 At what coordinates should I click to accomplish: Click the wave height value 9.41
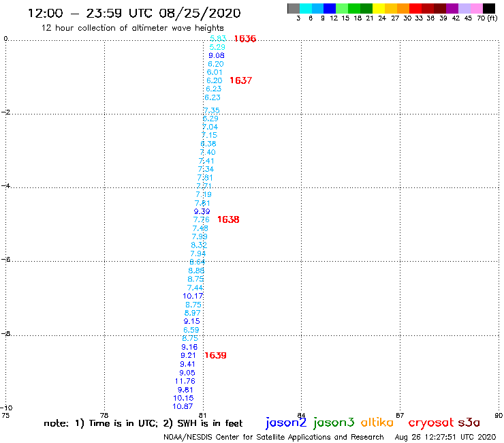click(187, 364)
